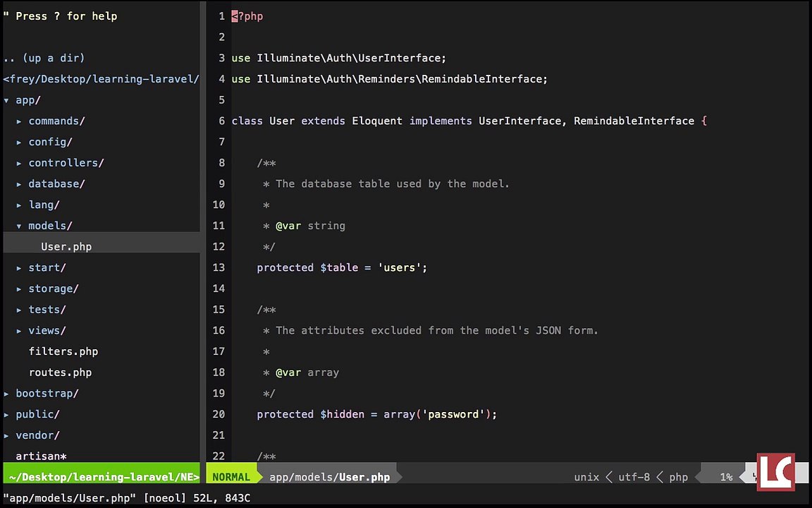The height and width of the screenshot is (508, 812).
Task: Click app/models/User.php in status line
Action: tap(329, 477)
